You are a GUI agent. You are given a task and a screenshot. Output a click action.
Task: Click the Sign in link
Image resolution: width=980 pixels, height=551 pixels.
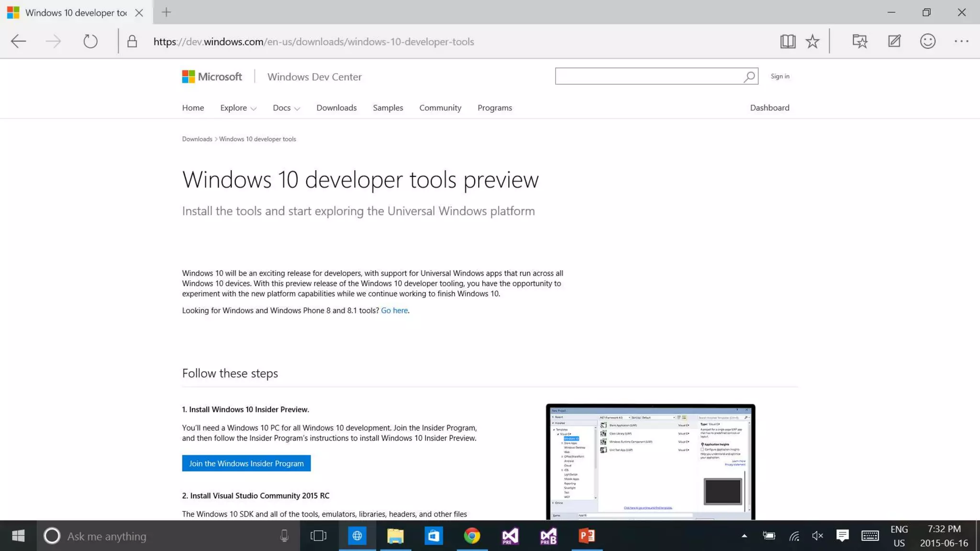tap(780, 77)
